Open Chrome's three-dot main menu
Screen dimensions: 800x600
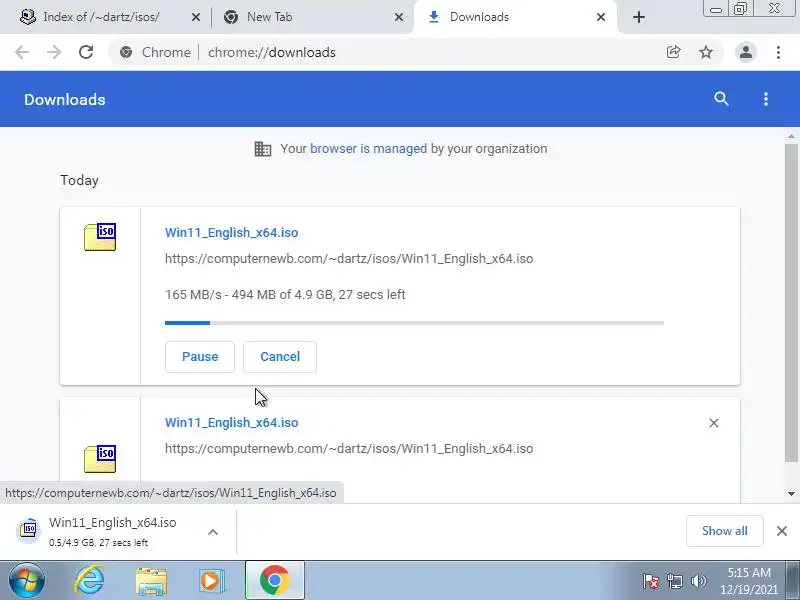coord(778,52)
